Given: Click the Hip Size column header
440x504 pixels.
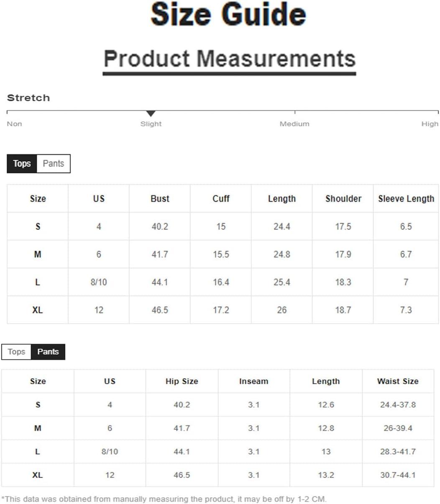Looking at the screenshot, I should 182,381.
